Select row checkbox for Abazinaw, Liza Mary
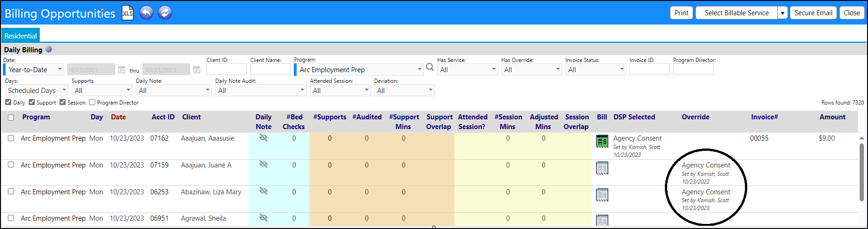The image size is (868, 229). [x=11, y=192]
